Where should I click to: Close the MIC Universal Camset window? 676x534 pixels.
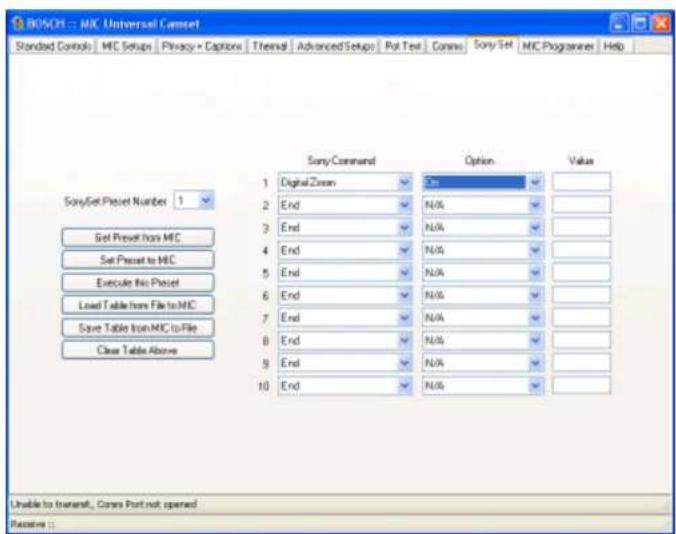[x=661, y=23]
